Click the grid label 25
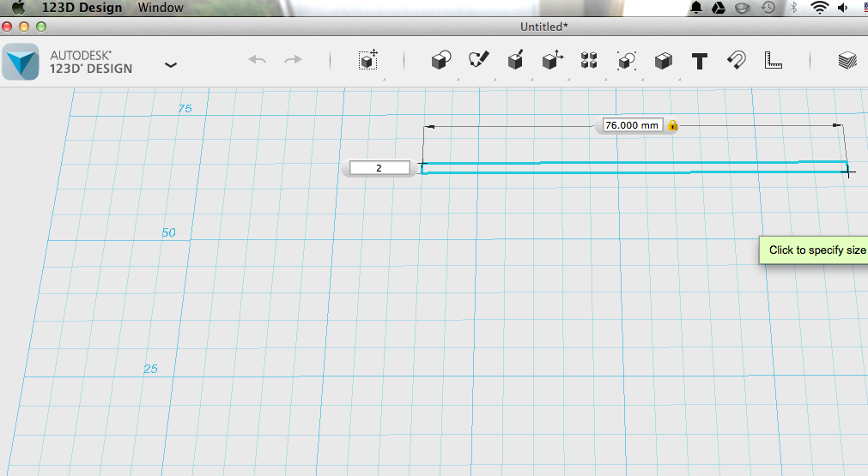The width and height of the screenshot is (868, 476). pos(150,369)
